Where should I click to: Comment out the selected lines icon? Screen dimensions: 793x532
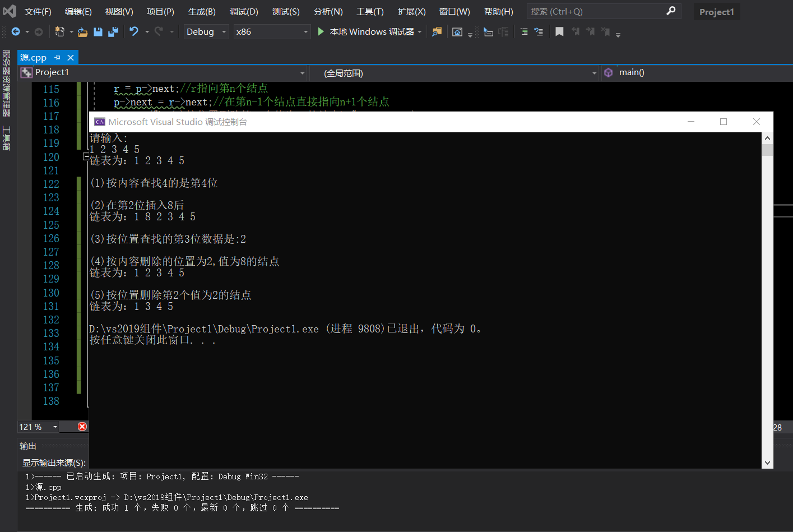(x=524, y=32)
